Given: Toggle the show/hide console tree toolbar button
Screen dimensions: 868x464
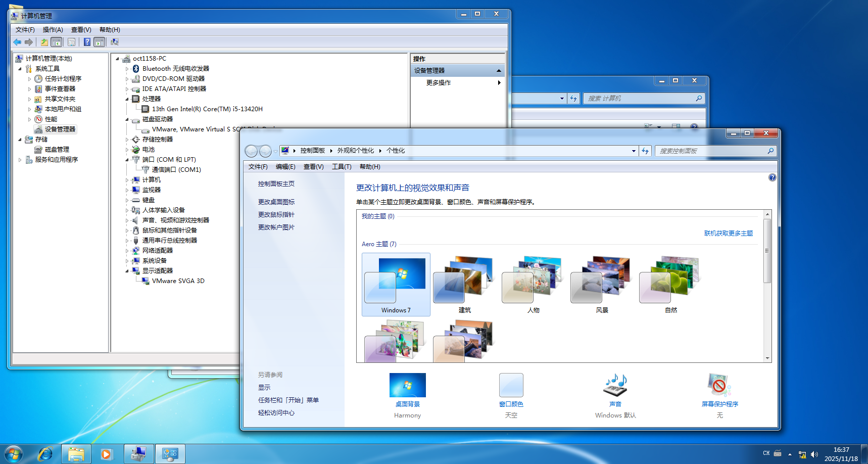Looking at the screenshot, I should pyautogui.click(x=57, y=42).
